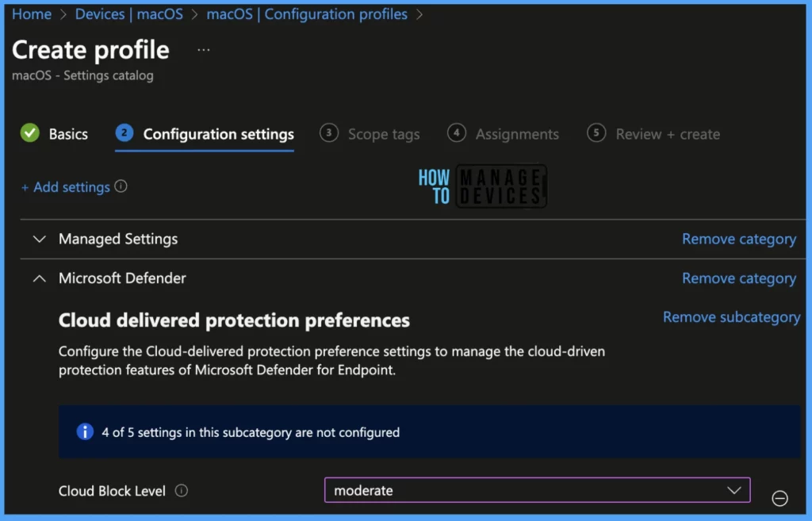This screenshot has height=521, width=812.
Task: Click the step 4 circle for Assignments
Action: click(456, 132)
